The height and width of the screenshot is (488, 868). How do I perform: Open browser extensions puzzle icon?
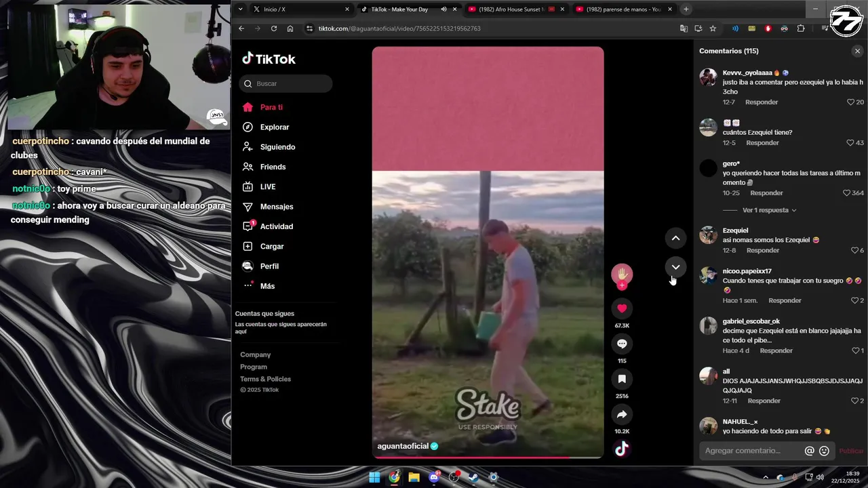[x=801, y=28]
